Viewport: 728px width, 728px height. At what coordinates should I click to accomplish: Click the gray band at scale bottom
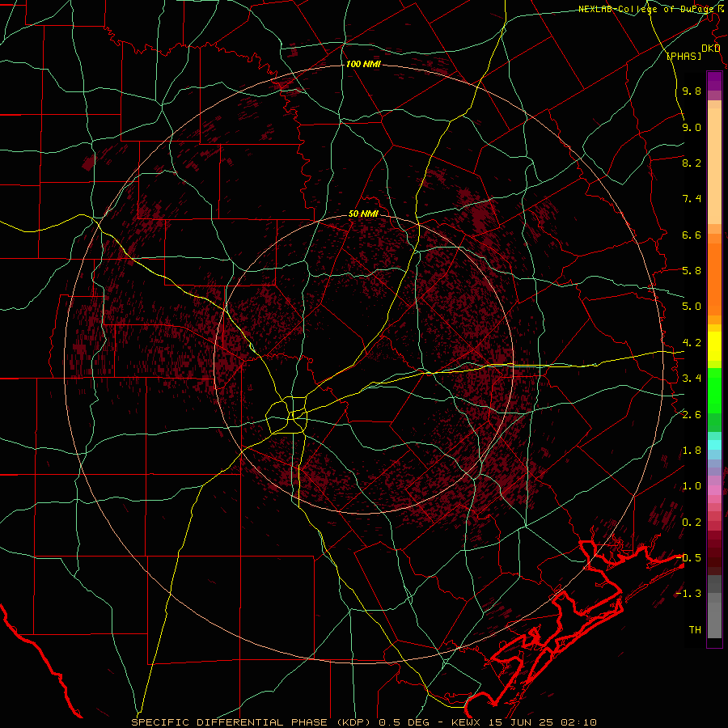click(x=714, y=617)
